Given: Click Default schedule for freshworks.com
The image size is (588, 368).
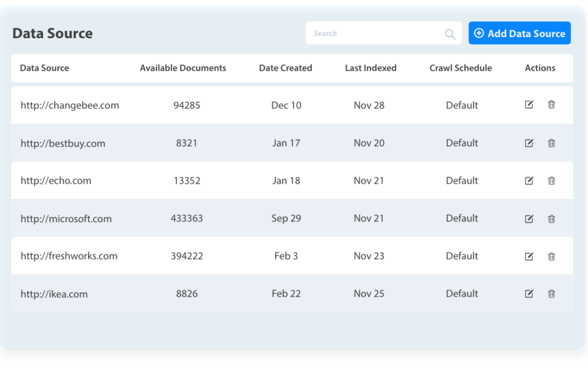Looking at the screenshot, I should pyautogui.click(x=462, y=256).
